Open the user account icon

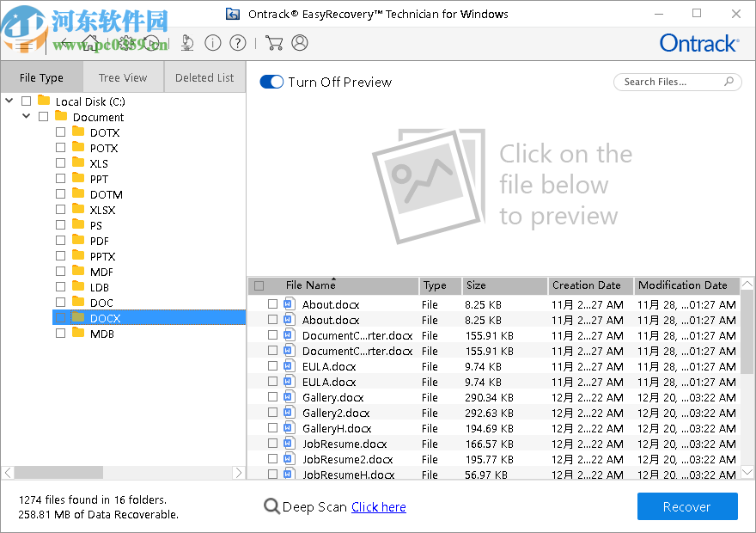point(302,42)
